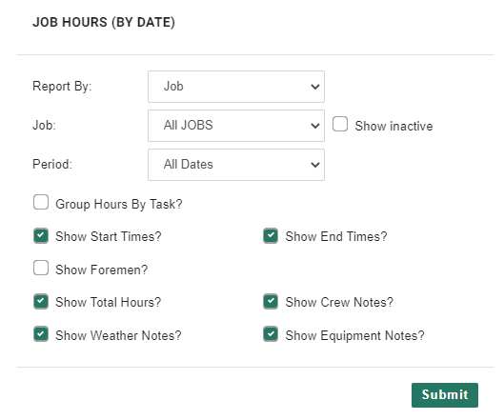Viewport: 504px width, 420px height.
Task: Click the chevron arrow in Report By field
Action: 315,87
